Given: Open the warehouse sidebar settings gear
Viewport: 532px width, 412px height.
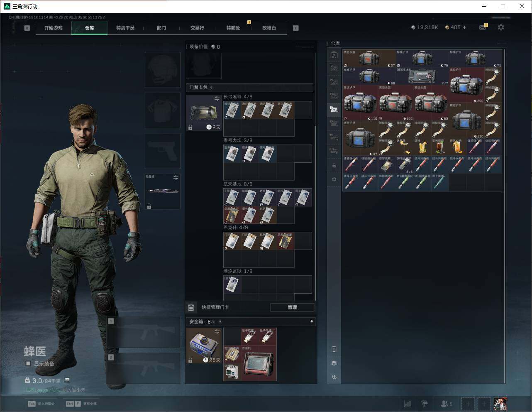Looking at the screenshot, I should 334,179.
